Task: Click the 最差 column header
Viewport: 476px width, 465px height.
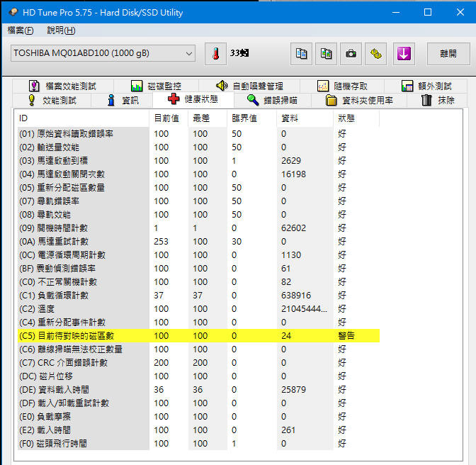Action: [208, 118]
